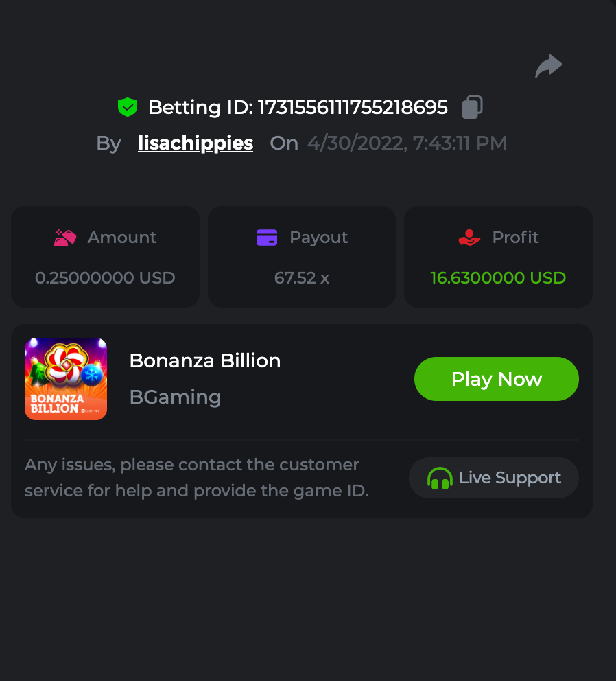The image size is (616, 681).
Task: Click the red Profit hand icon
Action: 469,238
